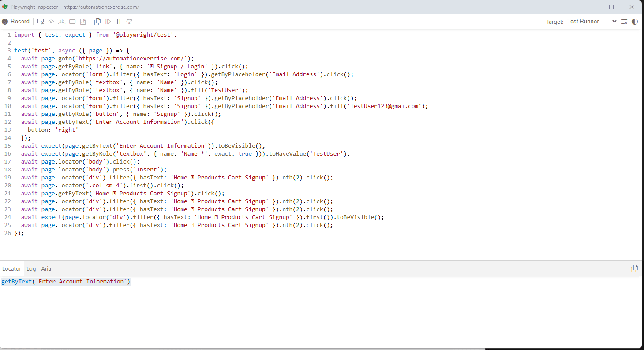Image resolution: width=644 pixels, height=350 pixels.
Task: Click the Assert visibility eye icon
Action: click(51, 22)
